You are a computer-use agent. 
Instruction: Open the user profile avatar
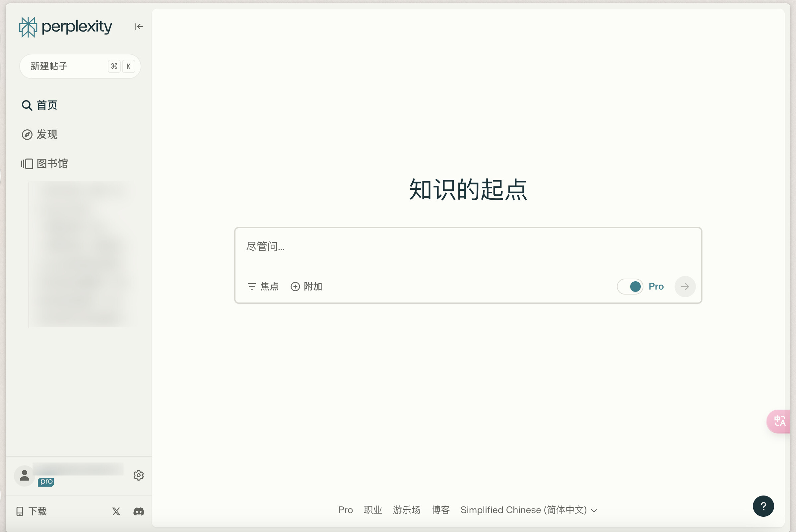[24, 475]
